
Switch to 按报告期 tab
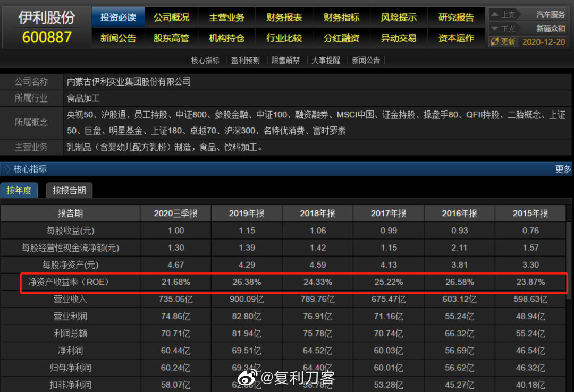point(69,190)
